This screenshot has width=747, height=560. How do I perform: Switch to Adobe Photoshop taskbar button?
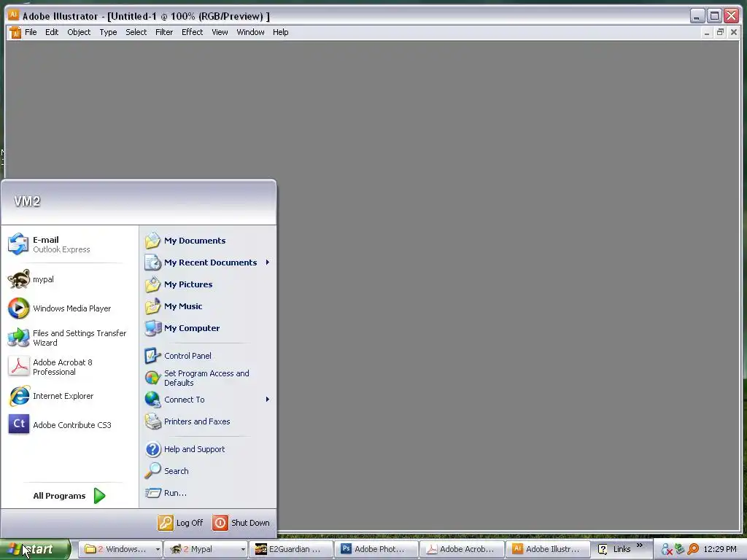376,549
